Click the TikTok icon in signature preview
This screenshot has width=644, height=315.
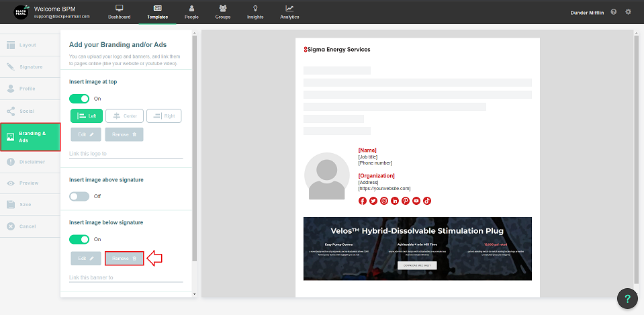427,201
